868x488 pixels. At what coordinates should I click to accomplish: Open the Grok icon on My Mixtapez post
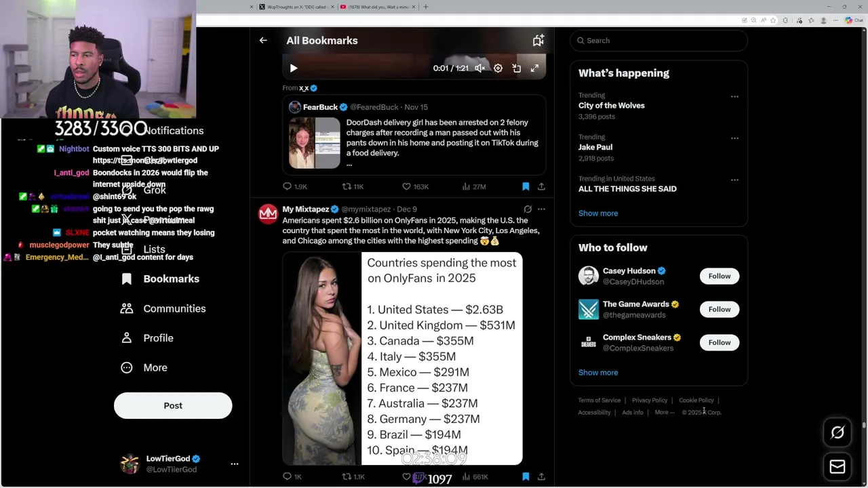(528, 209)
